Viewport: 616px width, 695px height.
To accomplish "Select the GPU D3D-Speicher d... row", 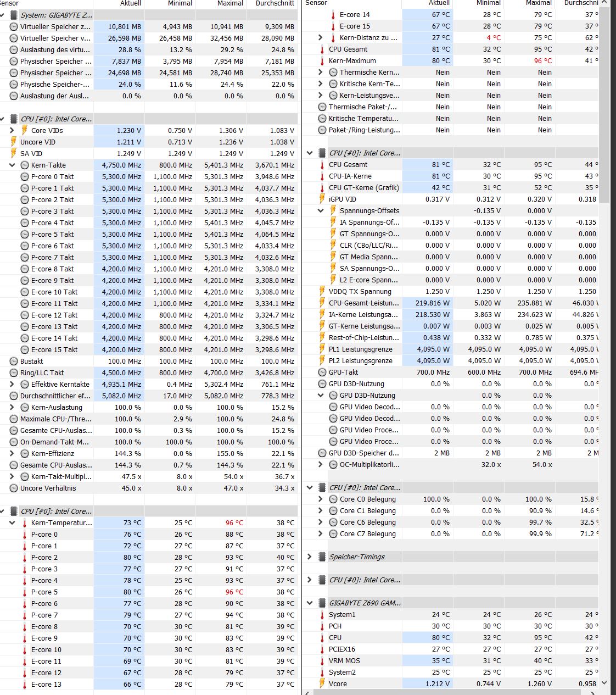I will [451, 453].
